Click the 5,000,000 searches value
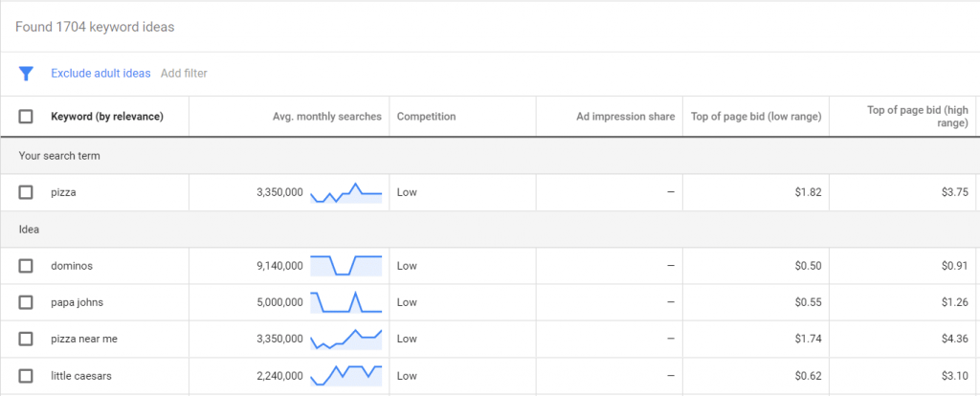The image size is (980, 396). click(x=280, y=302)
